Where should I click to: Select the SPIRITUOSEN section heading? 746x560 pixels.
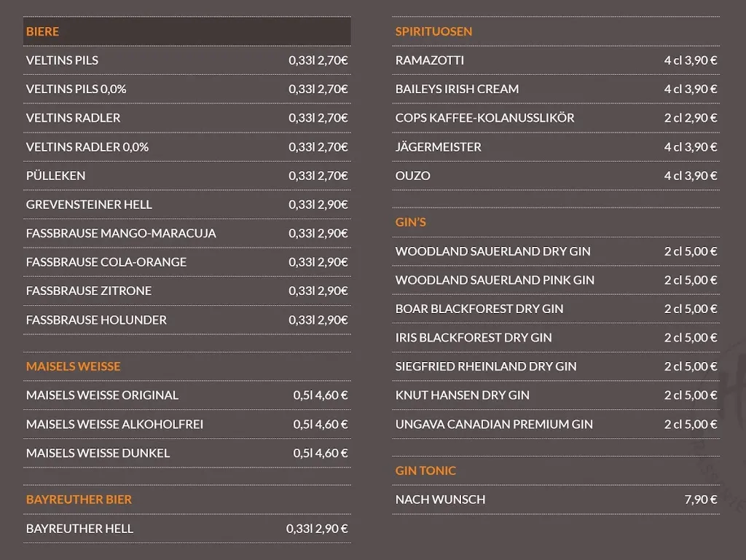(x=433, y=31)
